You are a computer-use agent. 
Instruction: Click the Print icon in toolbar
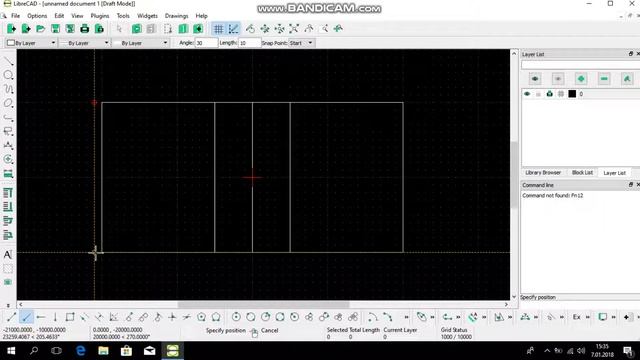point(84,29)
